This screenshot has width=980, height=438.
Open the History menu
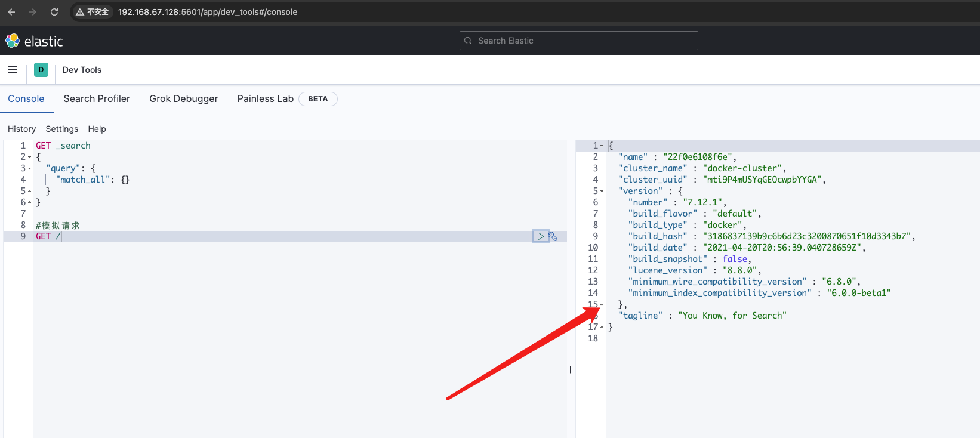(22, 129)
